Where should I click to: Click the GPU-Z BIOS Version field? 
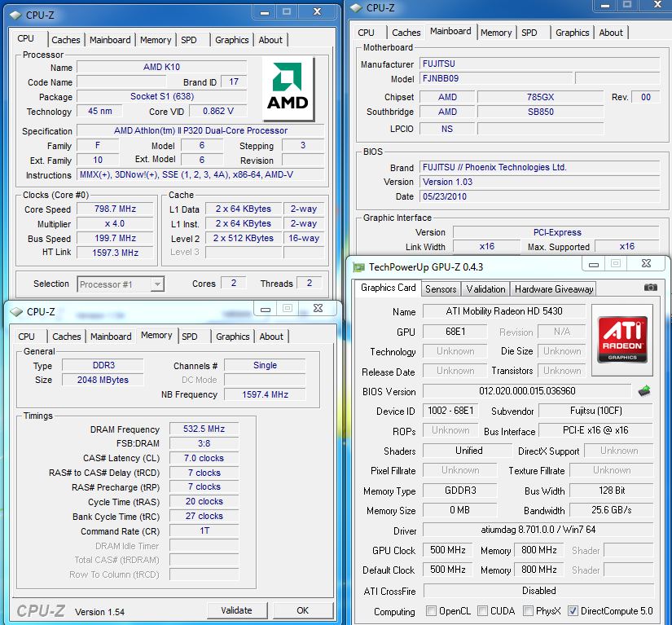527,391
